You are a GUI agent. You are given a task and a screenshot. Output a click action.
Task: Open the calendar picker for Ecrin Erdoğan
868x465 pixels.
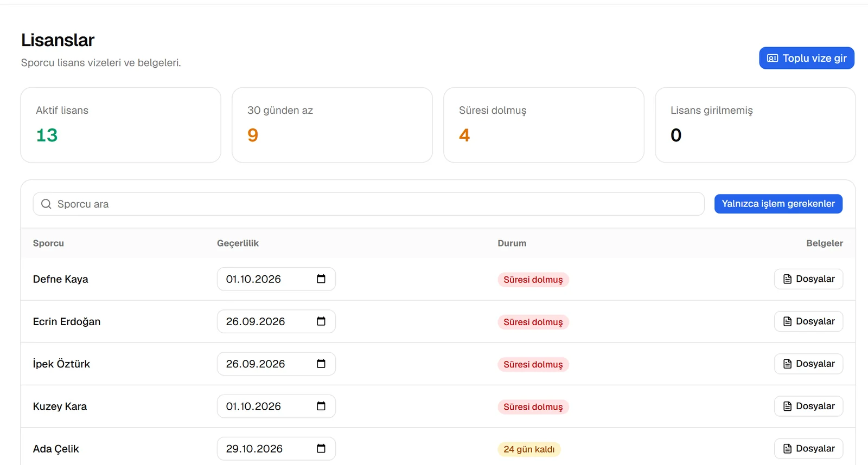tap(321, 321)
